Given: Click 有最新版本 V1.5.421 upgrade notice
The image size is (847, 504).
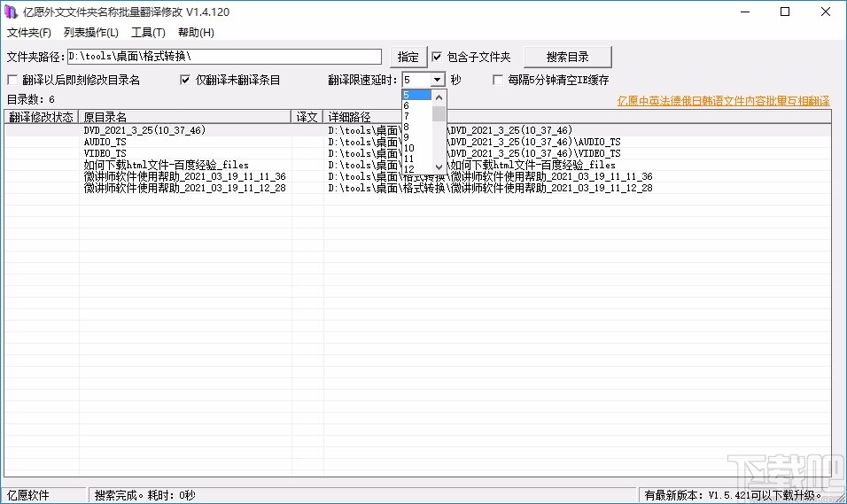Looking at the screenshot, I should pos(733,495).
